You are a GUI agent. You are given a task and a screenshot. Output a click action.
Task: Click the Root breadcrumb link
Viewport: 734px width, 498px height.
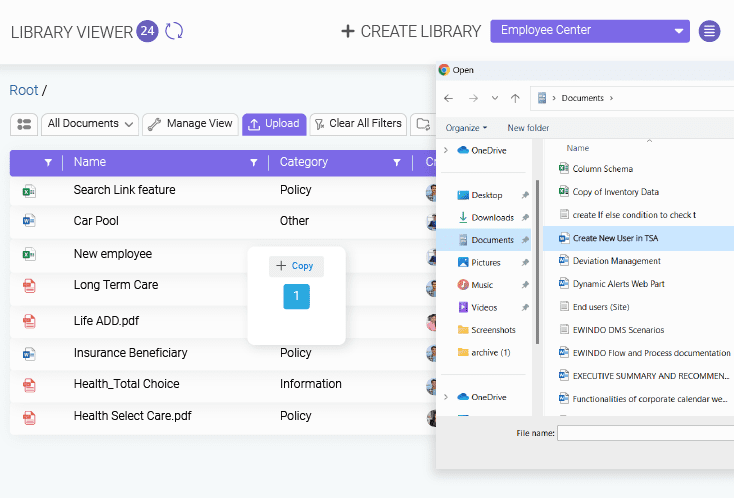(23, 90)
